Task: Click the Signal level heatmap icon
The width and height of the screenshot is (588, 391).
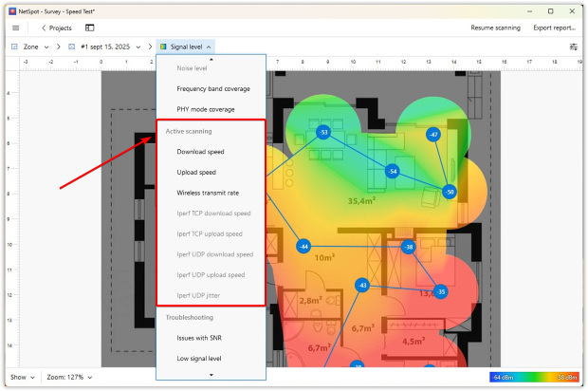Action: [x=163, y=47]
